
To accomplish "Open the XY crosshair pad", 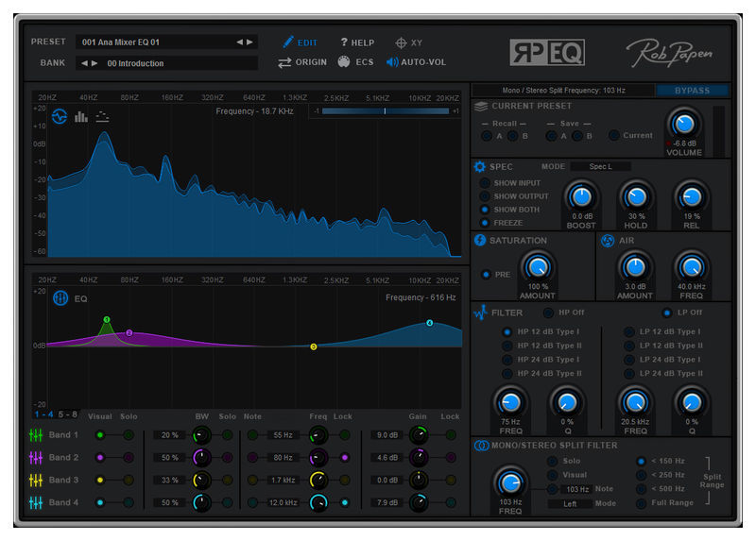I will tap(401, 42).
